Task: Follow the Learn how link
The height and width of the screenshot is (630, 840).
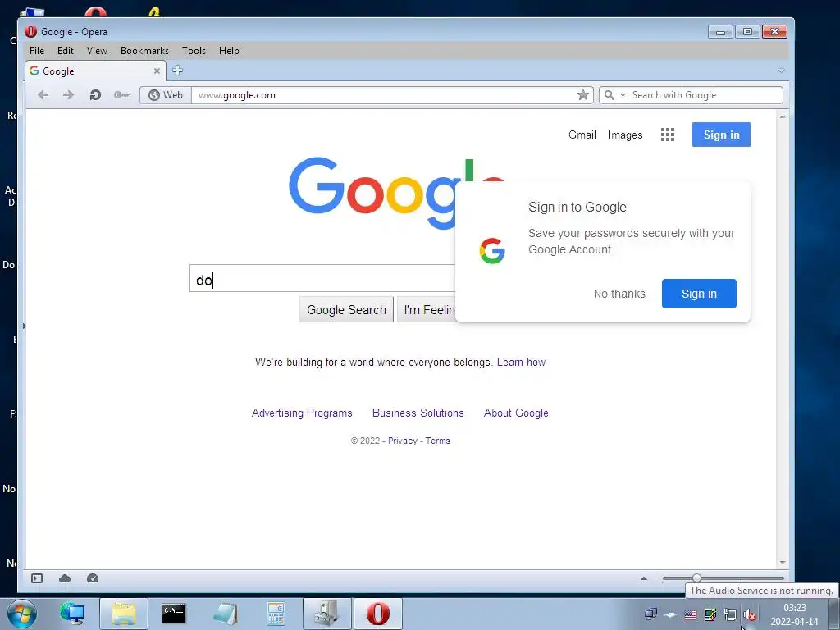Action: pyautogui.click(x=521, y=362)
